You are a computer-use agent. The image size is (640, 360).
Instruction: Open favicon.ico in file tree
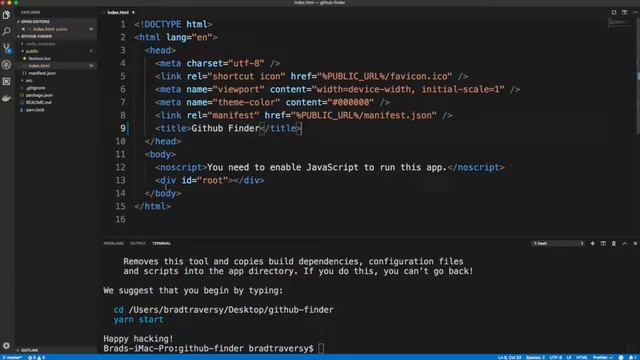click(x=40, y=58)
